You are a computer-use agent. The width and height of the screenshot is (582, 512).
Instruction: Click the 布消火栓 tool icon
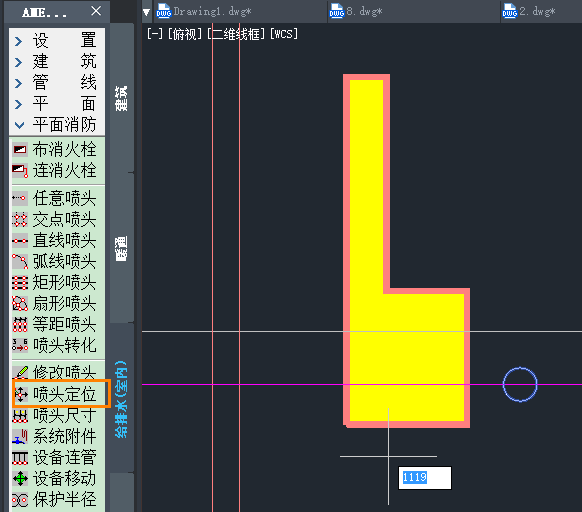point(20,150)
